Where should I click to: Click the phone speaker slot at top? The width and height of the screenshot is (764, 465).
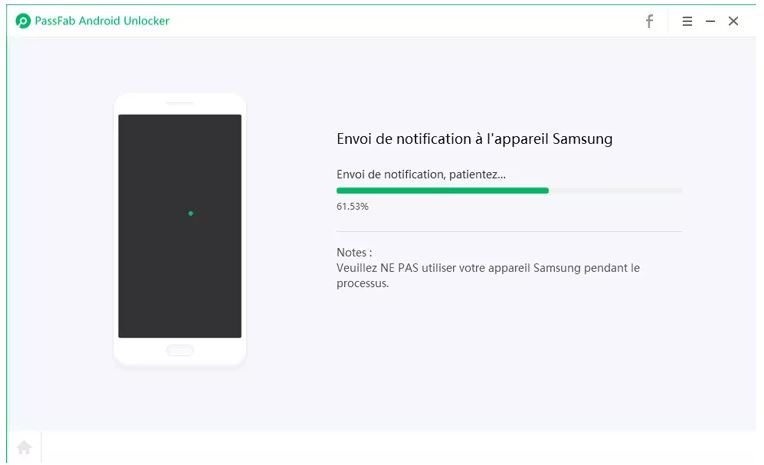(x=180, y=103)
